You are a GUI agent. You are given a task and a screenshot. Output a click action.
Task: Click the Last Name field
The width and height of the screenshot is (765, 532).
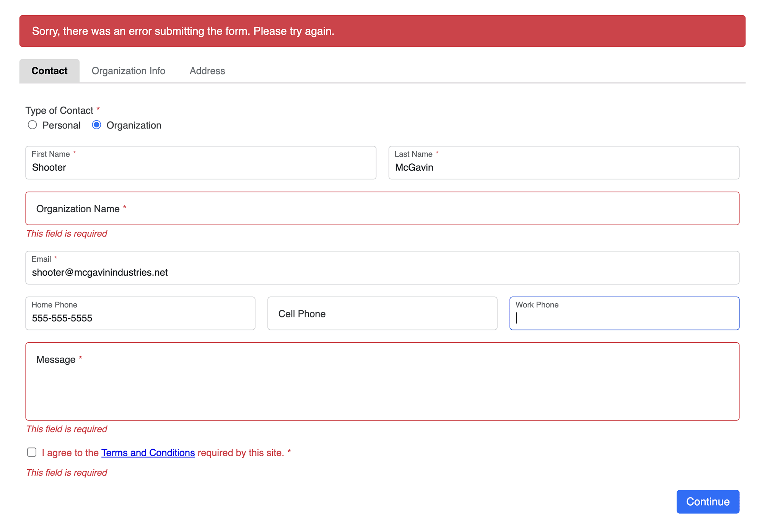point(563,167)
